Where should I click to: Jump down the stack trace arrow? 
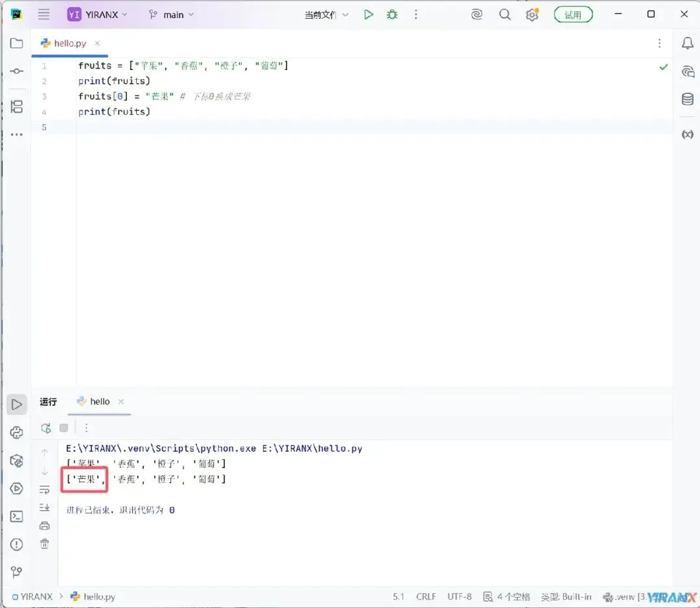(x=45, y=472)
